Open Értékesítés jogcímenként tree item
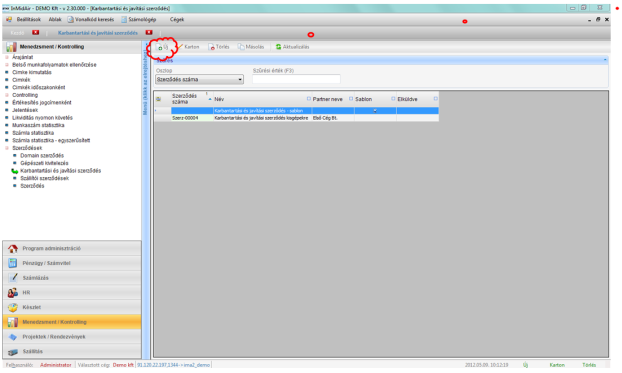 tap(42, 102)
